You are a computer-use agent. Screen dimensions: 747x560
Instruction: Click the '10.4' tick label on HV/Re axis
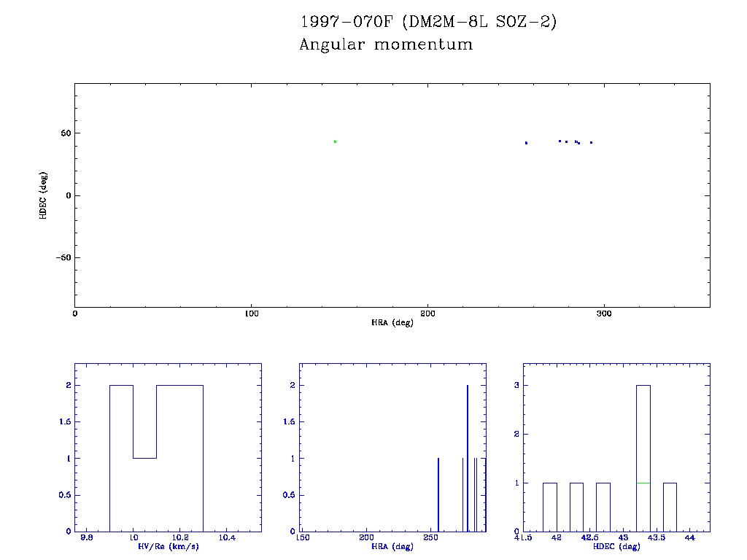click(226, 538)
